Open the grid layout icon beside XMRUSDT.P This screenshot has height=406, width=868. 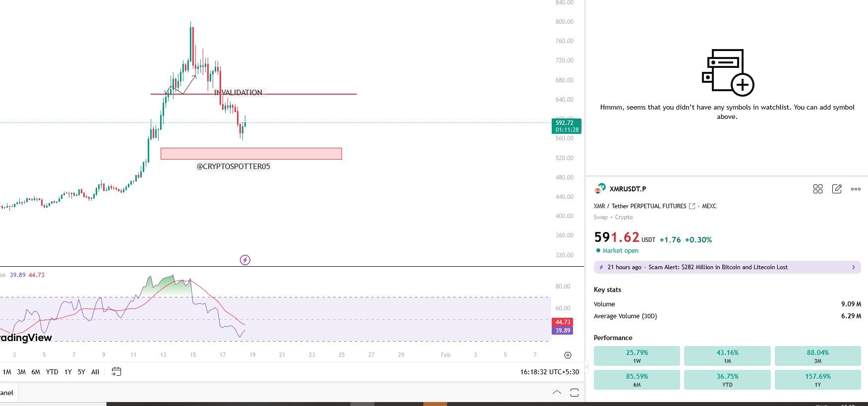(x=818, y=189)
